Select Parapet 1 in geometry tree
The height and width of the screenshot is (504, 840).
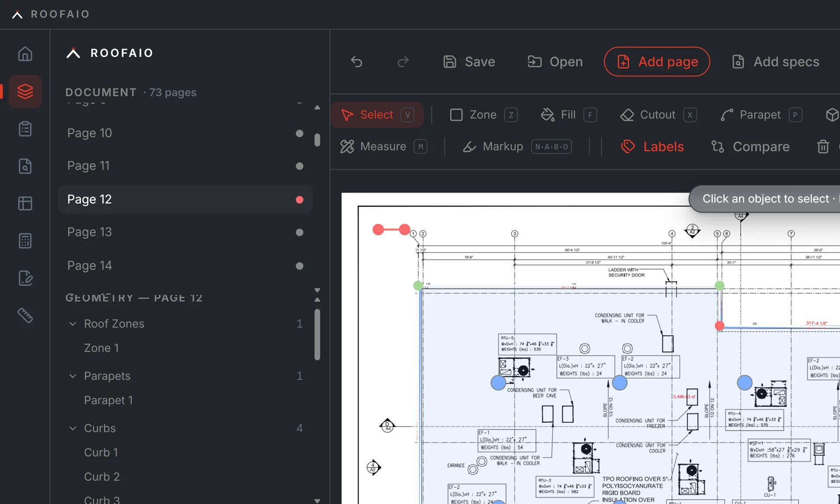click(x=108, y=400)
